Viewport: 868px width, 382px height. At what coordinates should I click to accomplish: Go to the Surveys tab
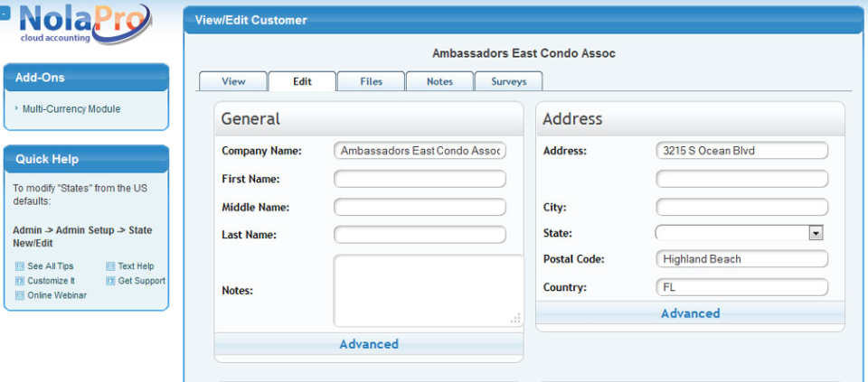pyautogui.click(x=508, y=81)
